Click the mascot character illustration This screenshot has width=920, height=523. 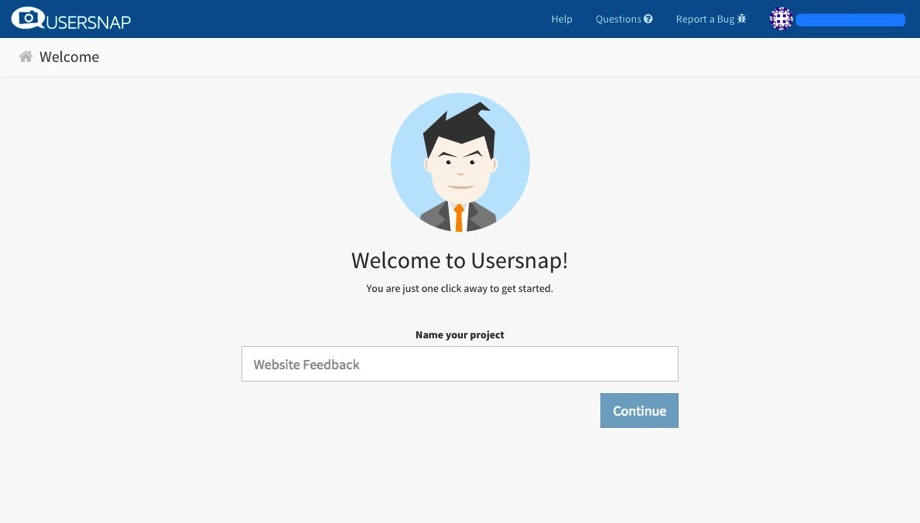point(460,162)
